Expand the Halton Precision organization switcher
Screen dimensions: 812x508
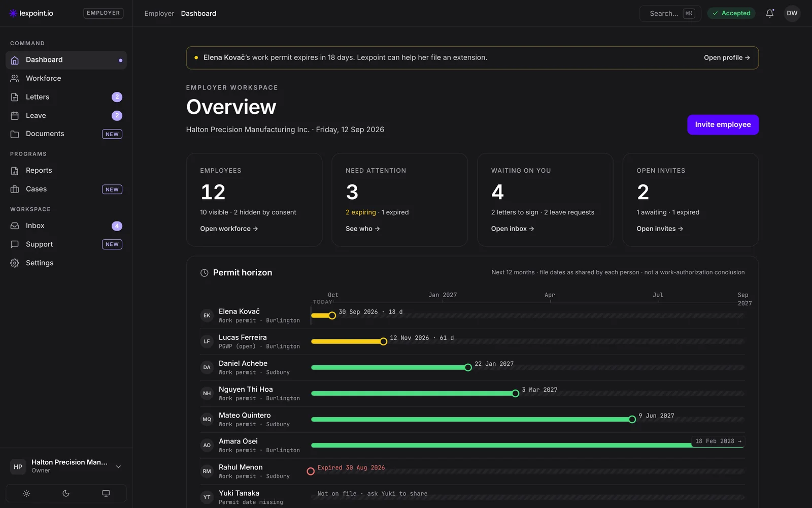coord(66,466)
